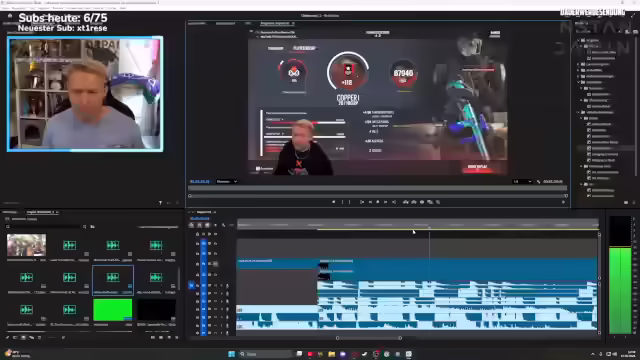
Task: Click the Mark In icon in transport controls
Action: click(x=342, y=202)
